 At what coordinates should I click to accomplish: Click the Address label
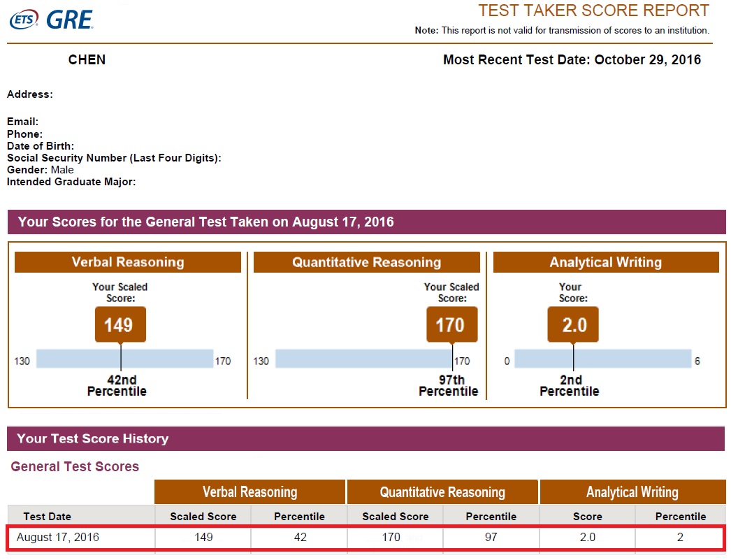(x=30, y=94)
